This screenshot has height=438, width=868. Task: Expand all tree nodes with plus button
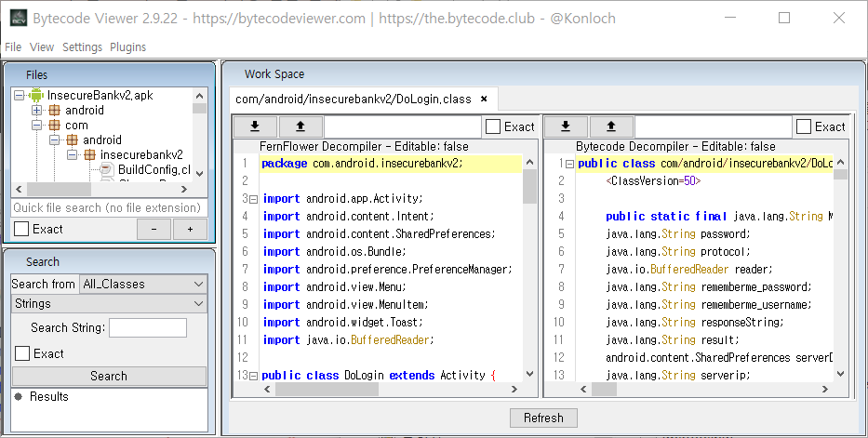[190, 229]
